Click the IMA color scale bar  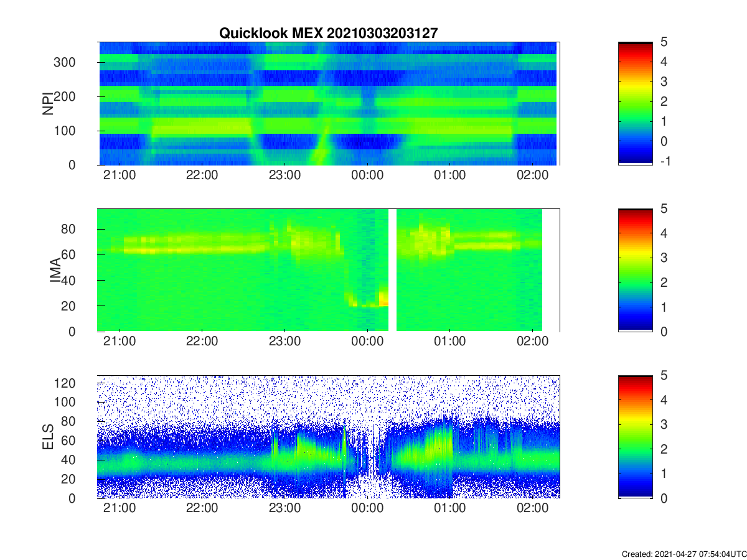pyautogui.click(x=635, y=270)
